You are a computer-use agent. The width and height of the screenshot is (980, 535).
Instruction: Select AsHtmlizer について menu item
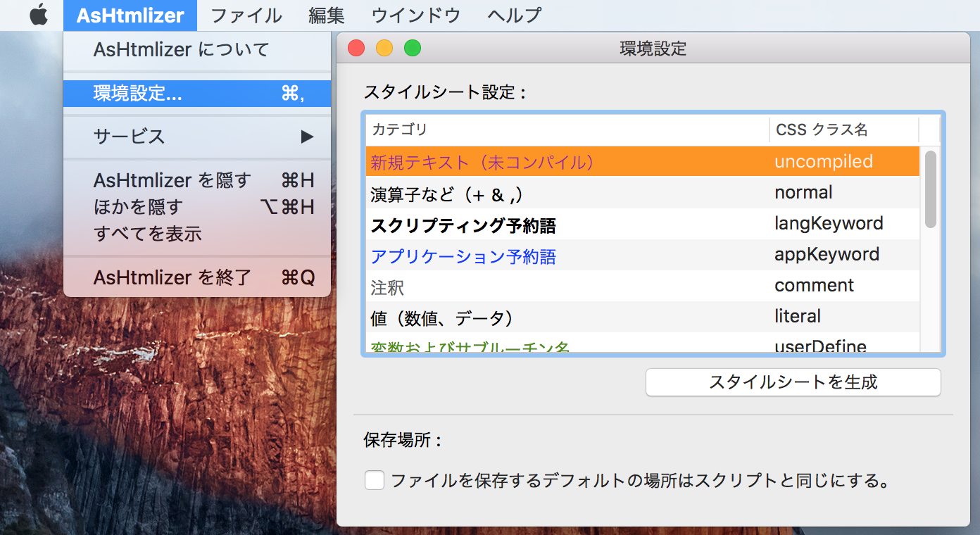[181, 50]
